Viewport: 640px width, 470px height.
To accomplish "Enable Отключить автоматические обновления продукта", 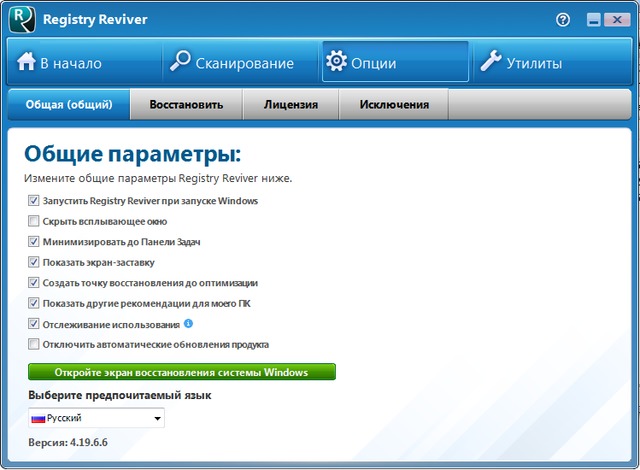I will tap(34, 345).
